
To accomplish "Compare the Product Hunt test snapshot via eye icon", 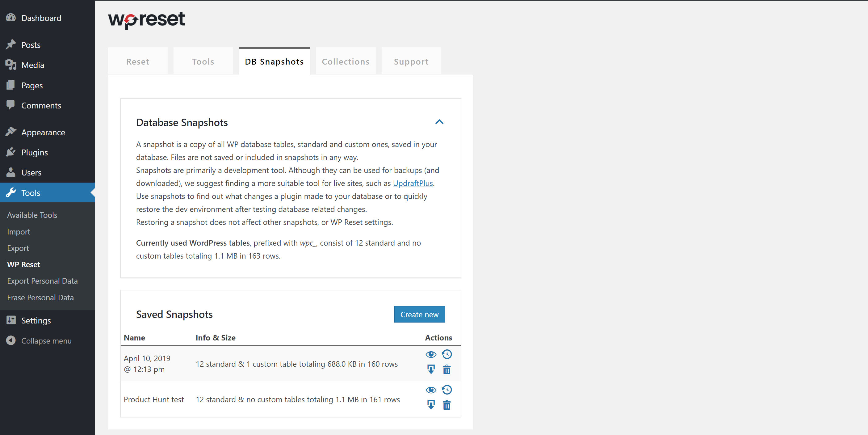I will point(431,390).
